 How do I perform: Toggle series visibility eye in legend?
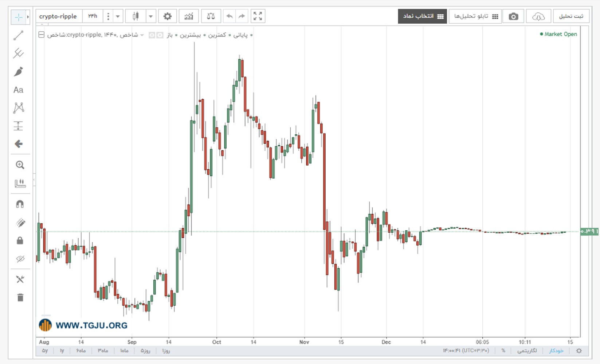pos(152,35)
